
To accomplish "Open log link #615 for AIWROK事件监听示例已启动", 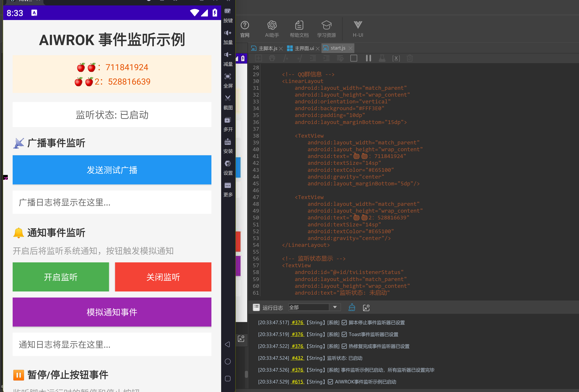I will (x=297, y=382).
